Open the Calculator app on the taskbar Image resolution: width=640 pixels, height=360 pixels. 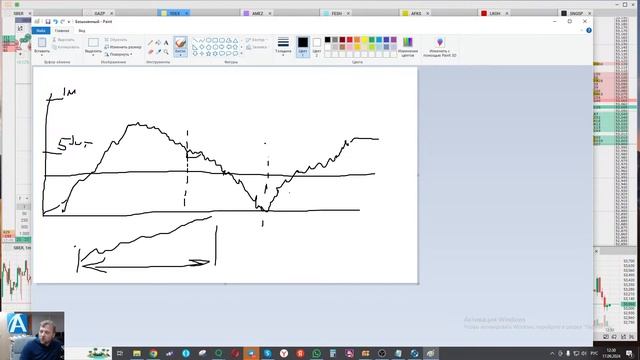[333, 353]
